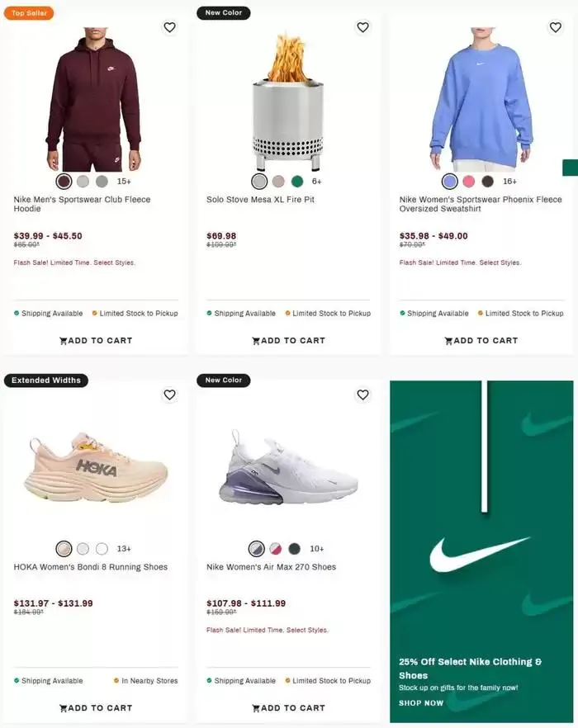Add Nike Men's hoodie to cart
578x728 pixels.
(96, 340)
